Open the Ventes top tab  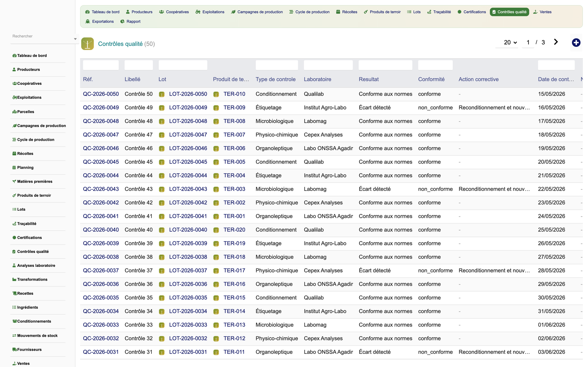pos(542,12)
